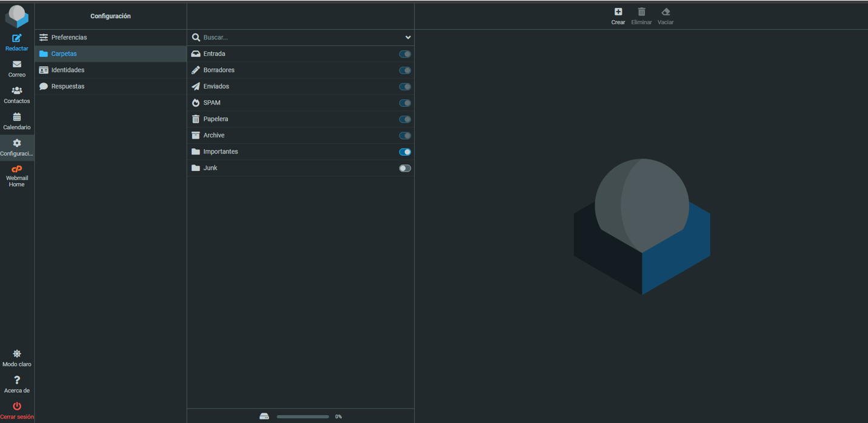Image resolution: width=868 pixels, height=423 pixels.
Task: Open the Identidades settings section
Action: 68,70
